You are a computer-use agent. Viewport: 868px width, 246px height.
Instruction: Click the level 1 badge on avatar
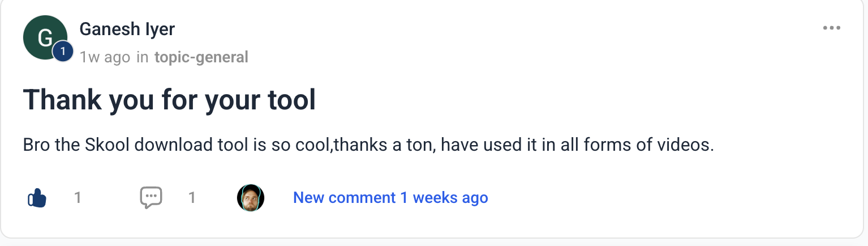click(63, 52)
